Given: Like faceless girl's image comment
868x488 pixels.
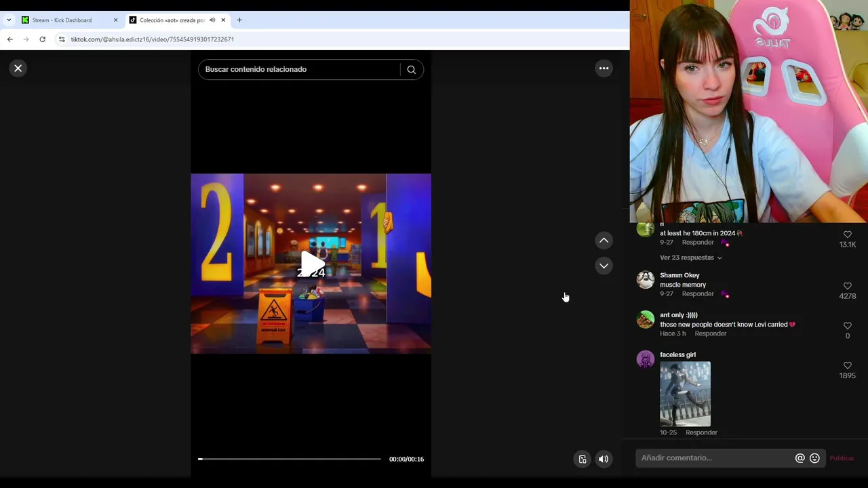Looking at the screenshot, I should (848, 366).
